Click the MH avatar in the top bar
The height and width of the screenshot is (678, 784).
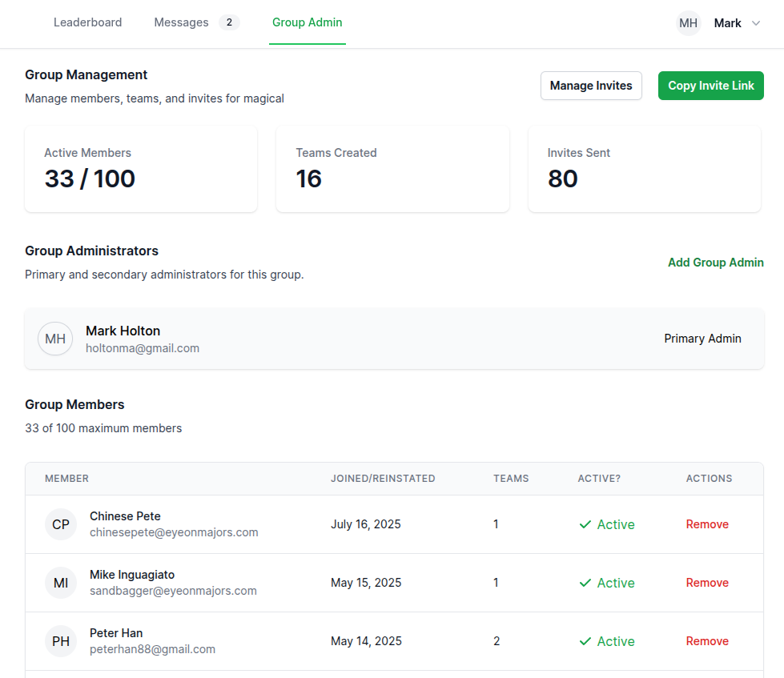click(687, 22)
